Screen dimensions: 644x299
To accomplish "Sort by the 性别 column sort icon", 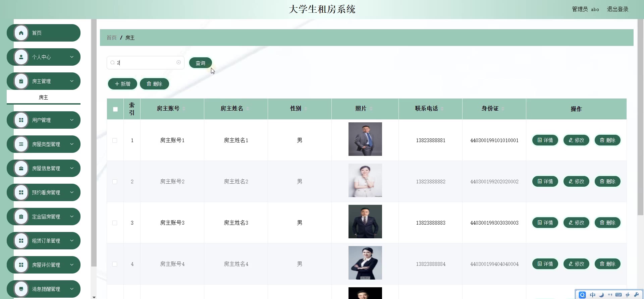I will 306,109.
